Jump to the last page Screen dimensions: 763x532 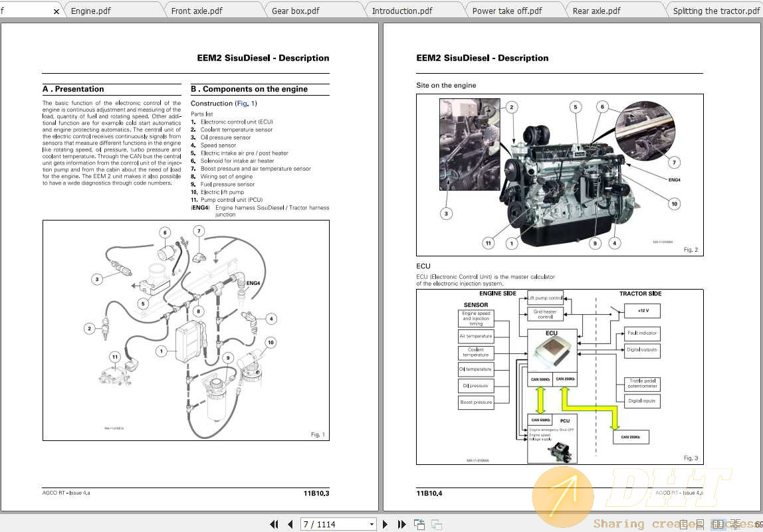pos(401,524)
